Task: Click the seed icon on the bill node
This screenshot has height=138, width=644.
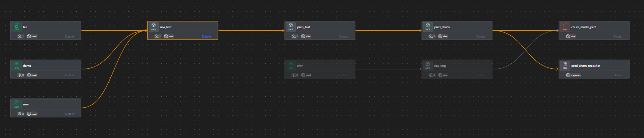Action: coord(16,27)
